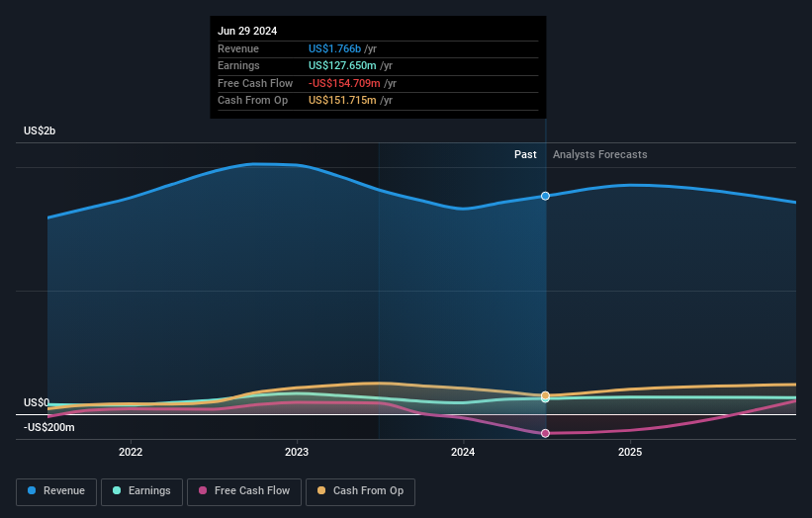Click the 2024 x-axis label

(x=463, y=453)
